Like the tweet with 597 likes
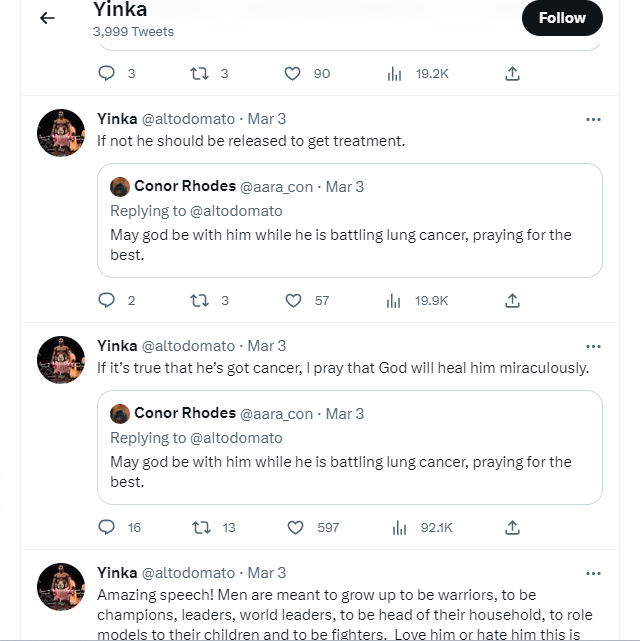Image resolution: width=640 pixels, height=641 pixels. point(295,527)
